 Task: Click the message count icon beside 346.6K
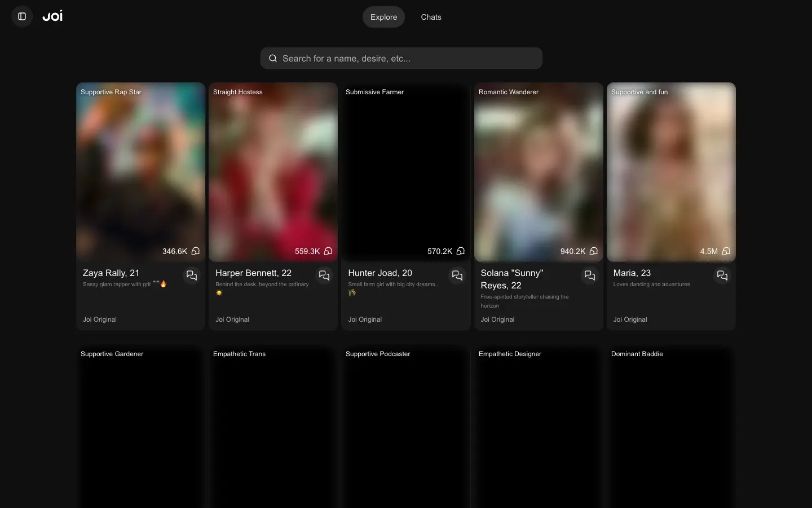point(196,251)
